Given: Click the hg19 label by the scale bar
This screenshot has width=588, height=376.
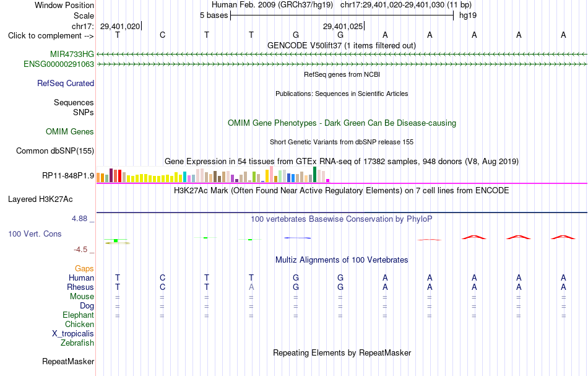Looking at the screenshot, I should 468,15.
